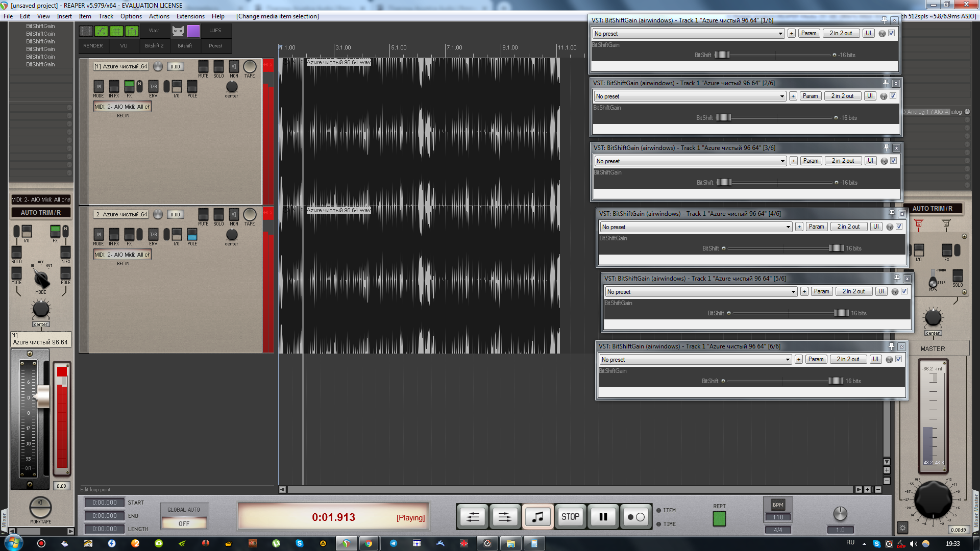
Task: Open preset dropdown in BitShiftGain 3/6
Action: (690, 161)
